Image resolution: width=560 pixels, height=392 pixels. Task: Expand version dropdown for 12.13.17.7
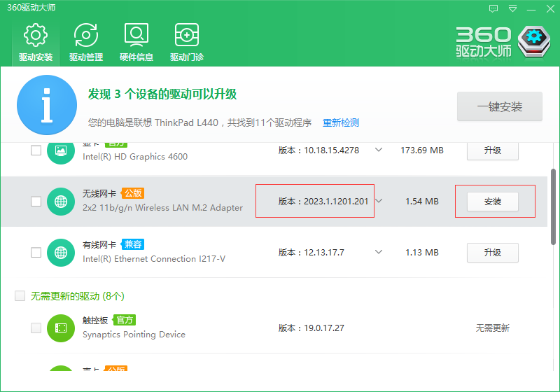pyautogui.click(x=379, y=252)
